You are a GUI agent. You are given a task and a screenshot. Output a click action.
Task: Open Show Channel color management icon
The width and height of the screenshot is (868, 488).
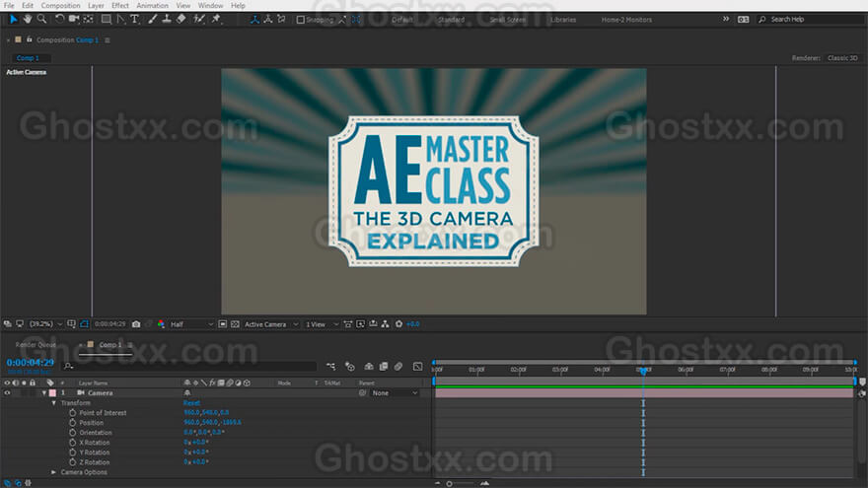pyautogui.click(x=161, y=324)
